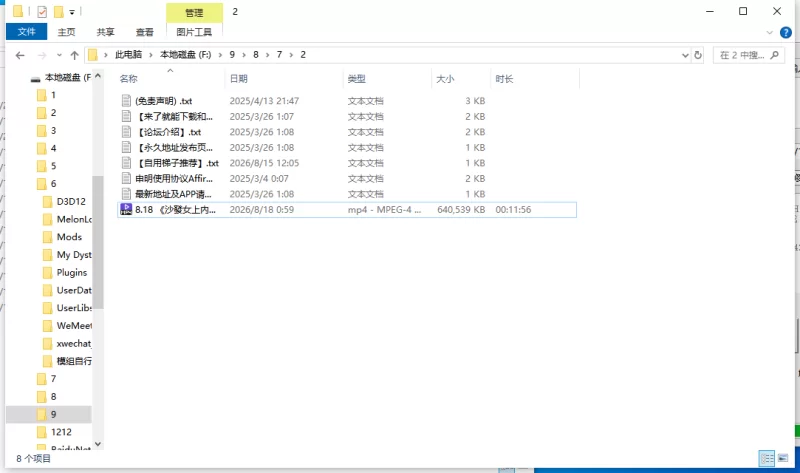Click folder 9 in the address breadcrumb
The width and height of the screenshot is (800, 473).
(x=232, y=55)
